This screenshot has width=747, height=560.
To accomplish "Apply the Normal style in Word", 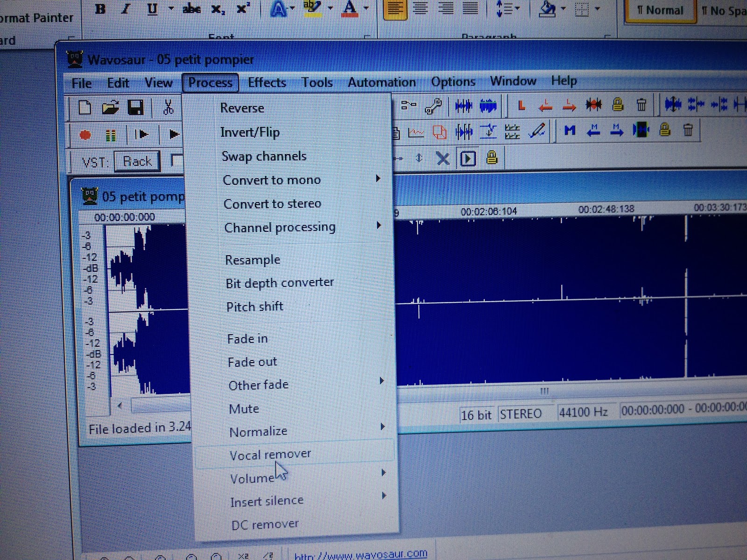I will pos(660,10).
